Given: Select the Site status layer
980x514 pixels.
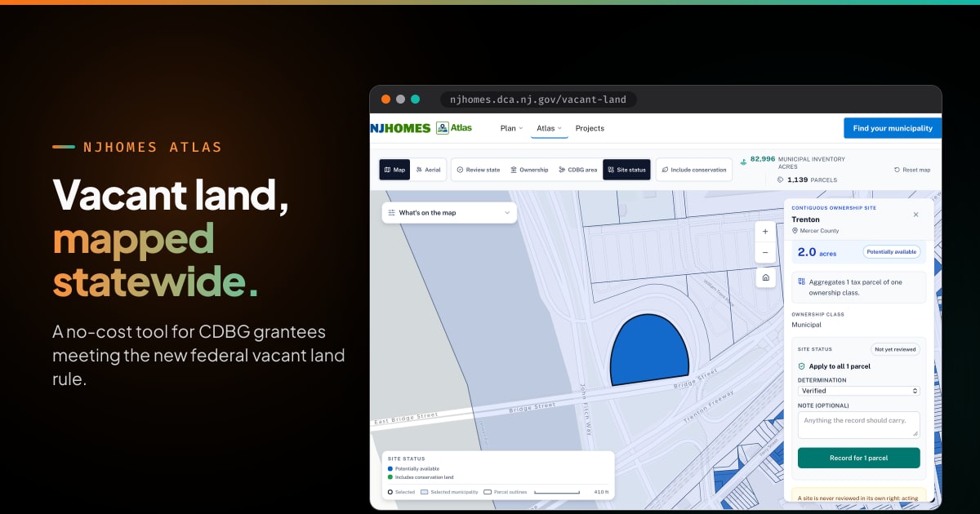Looking at the screenshot, I should pyautogui.click(x=626, y=170).
